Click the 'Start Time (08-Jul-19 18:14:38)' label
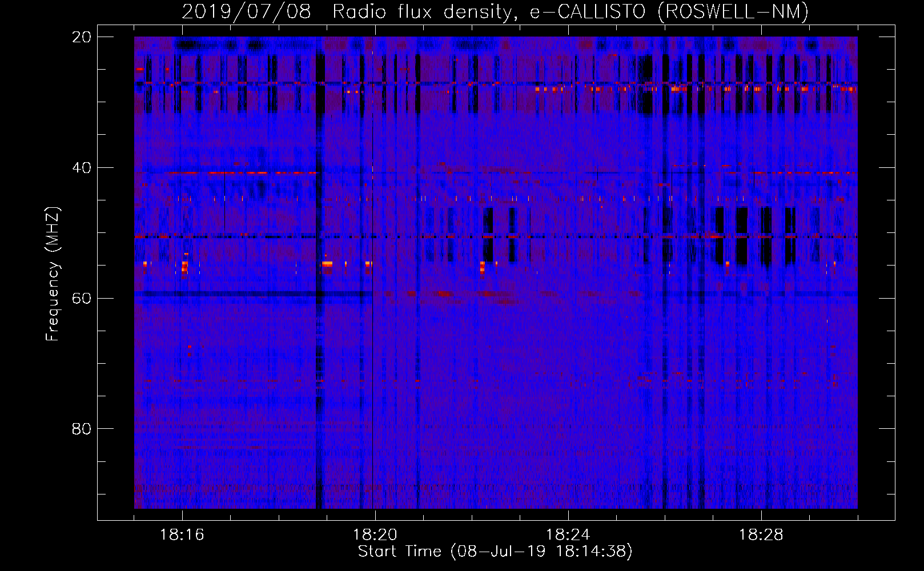This screenshot has height=571, width=924. coord(495,552)
